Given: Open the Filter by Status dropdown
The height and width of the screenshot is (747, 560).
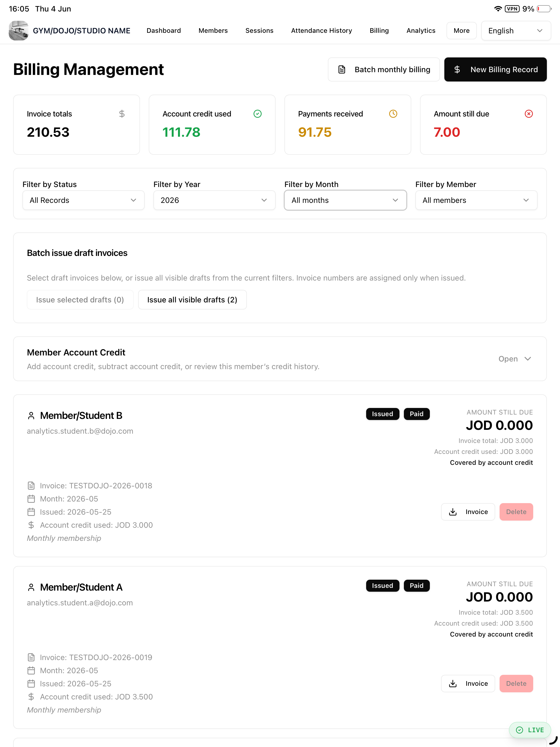Looking at the screenshot, I should (83, 200).
